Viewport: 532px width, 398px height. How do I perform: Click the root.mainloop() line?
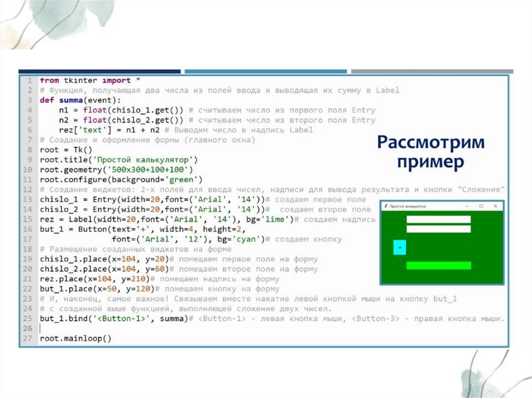point(75,338)
